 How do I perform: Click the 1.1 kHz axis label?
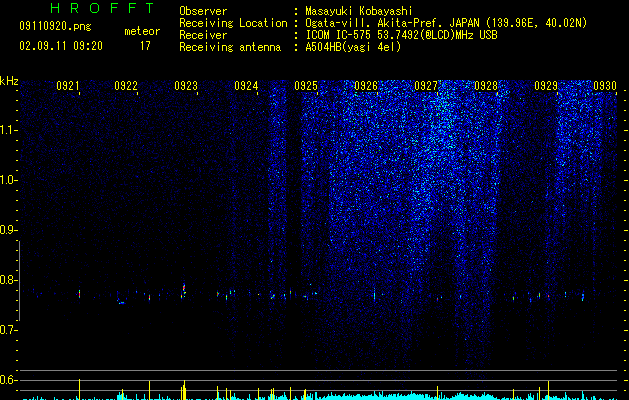pyautogui.click(x=8, y=130)
